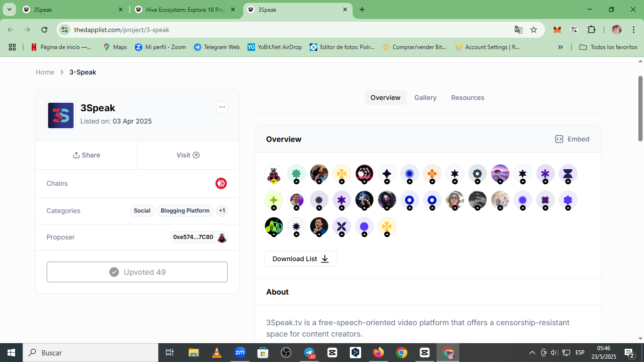Click the Google Translate icon in address bar

[519, 30]
